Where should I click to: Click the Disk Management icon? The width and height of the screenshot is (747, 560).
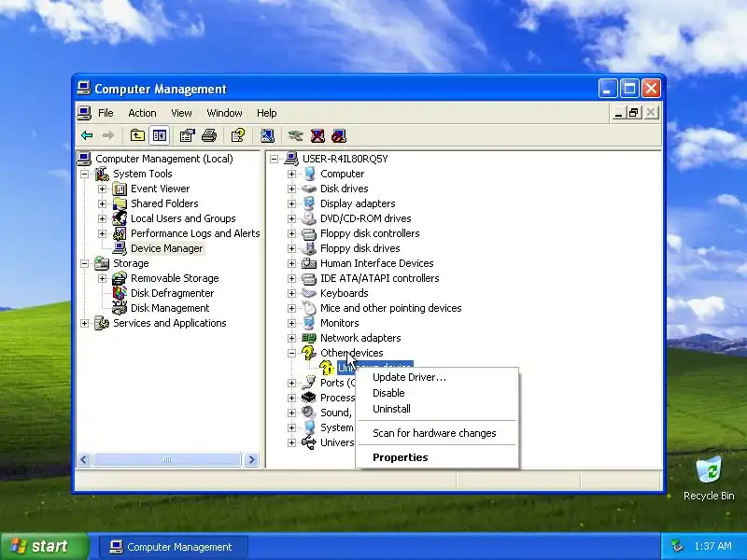point(120,308)
